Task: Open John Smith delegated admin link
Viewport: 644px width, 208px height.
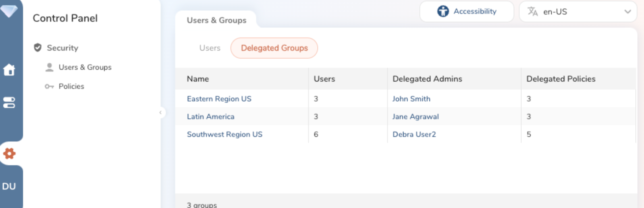Action: point(411,99)
